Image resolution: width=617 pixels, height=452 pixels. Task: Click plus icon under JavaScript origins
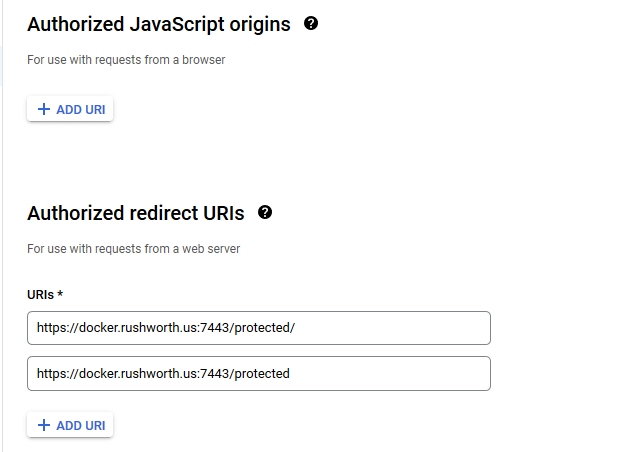click(44, 109)
